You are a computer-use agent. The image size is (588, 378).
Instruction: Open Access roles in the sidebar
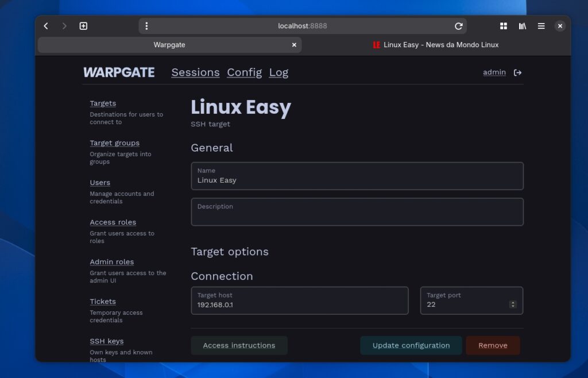[x=113, y=222]
